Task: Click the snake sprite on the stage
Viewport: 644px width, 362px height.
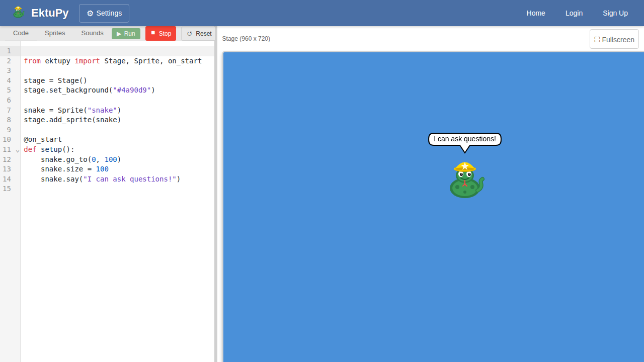Action: (466, 180)
